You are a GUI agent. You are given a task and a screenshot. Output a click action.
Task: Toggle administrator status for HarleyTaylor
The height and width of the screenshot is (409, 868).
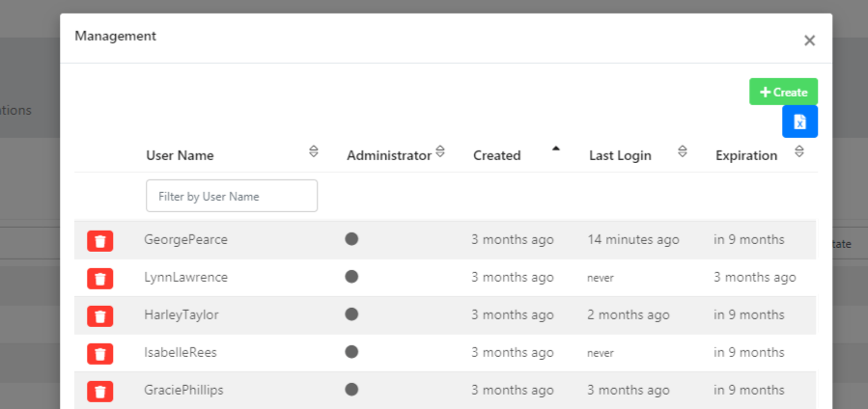[x=351, y=314]
